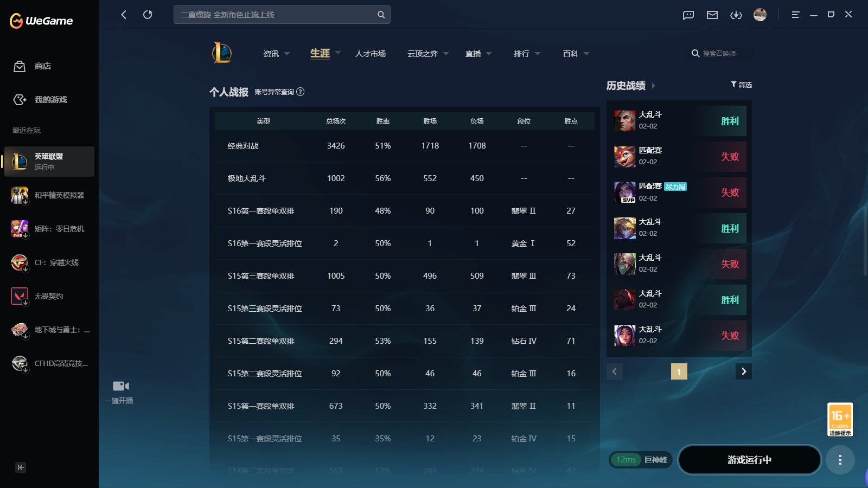868x488 pixels.
Task: Refresh the page with the reload icon
Action: click(x=148, y=15)
